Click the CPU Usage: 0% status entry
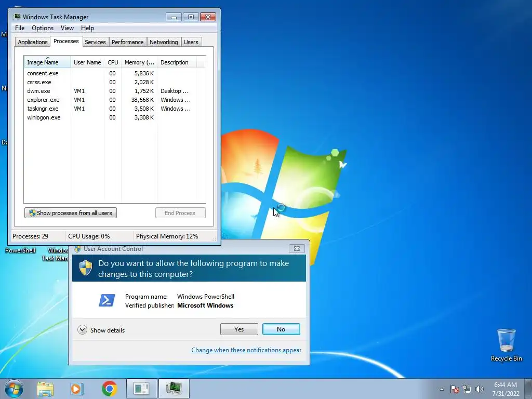The width and height of the screenshot is (532, 399). (x=89, y=236)
